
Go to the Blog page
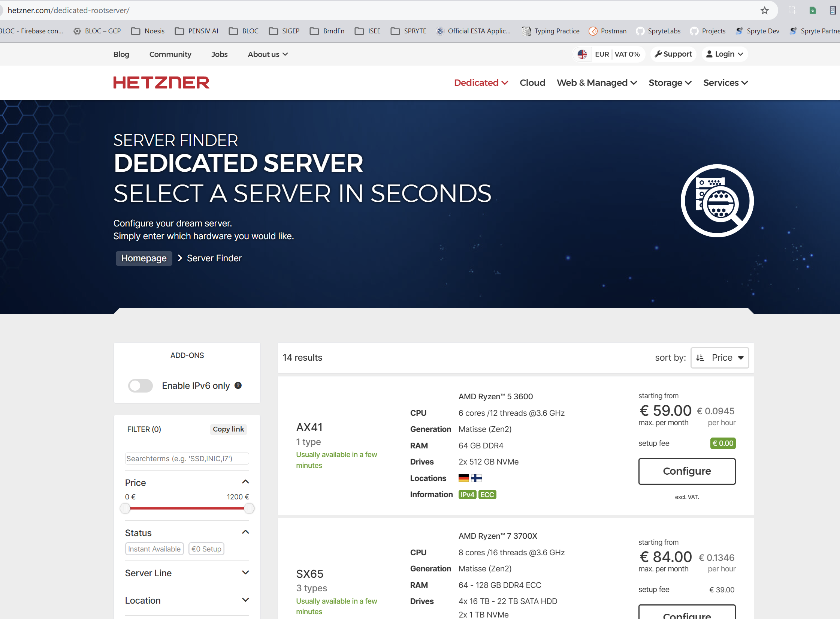[x=121, y=54]
